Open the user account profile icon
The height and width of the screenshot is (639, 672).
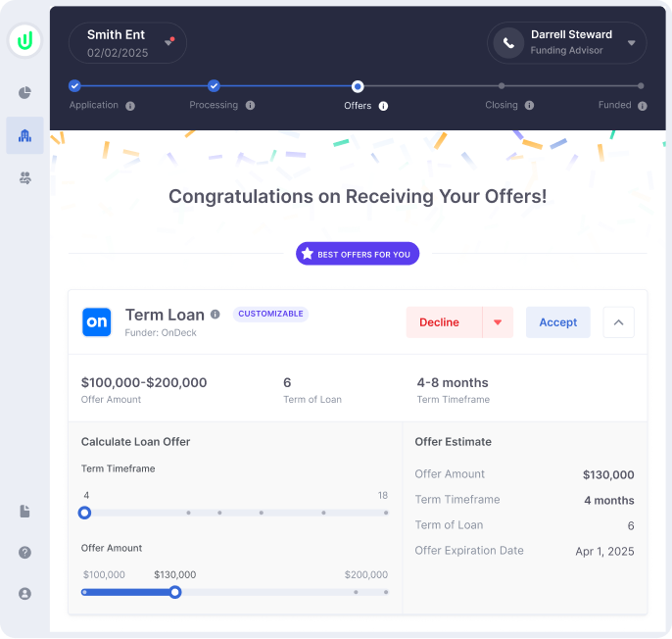click(x=24, y=594)
